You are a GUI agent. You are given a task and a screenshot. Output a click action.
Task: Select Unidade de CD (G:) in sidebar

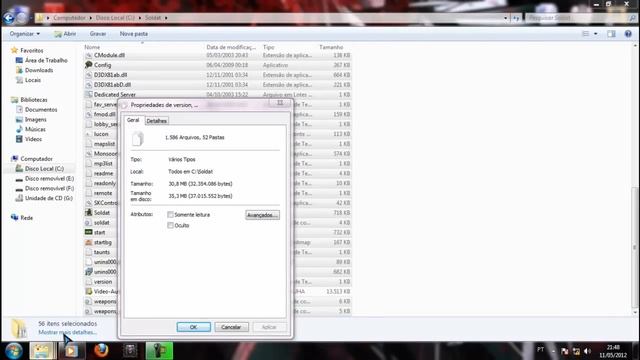tap(49, 198)
